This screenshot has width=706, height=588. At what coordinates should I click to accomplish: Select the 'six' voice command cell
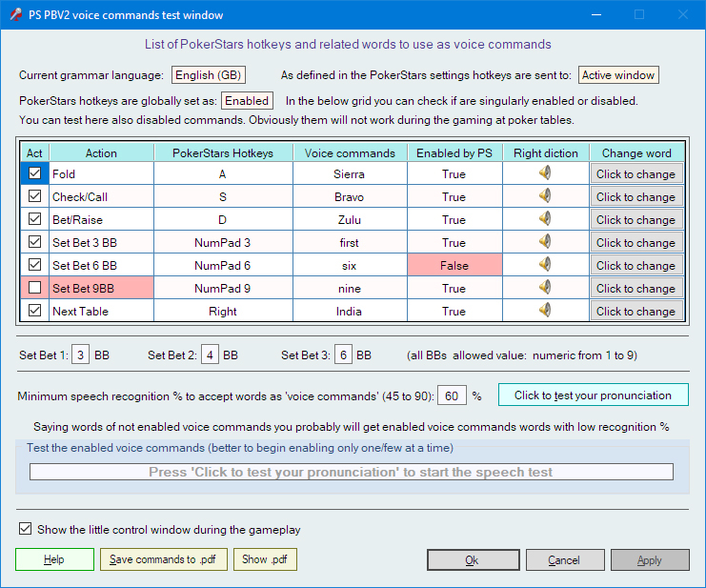click(x=350, y=266)
